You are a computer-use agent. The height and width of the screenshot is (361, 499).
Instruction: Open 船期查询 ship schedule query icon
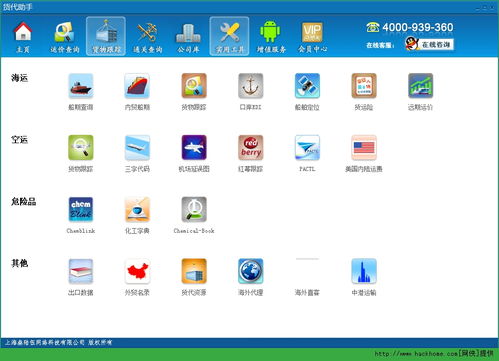coord(81,86)
